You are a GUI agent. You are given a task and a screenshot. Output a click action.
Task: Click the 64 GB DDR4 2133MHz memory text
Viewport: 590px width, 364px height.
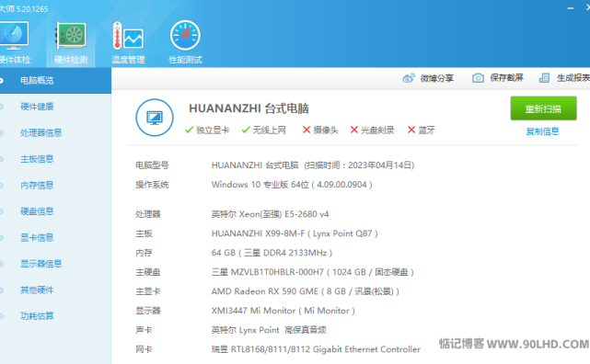click(x=272, y=253)
